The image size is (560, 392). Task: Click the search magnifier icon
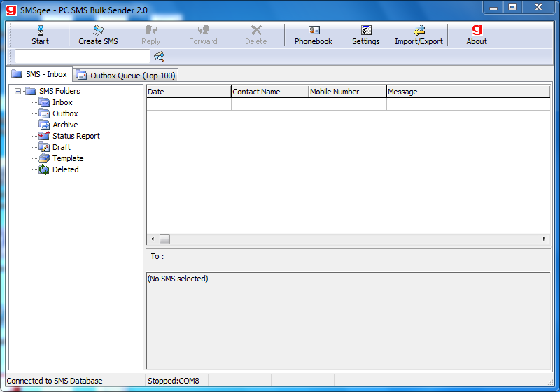pos(159,57)
